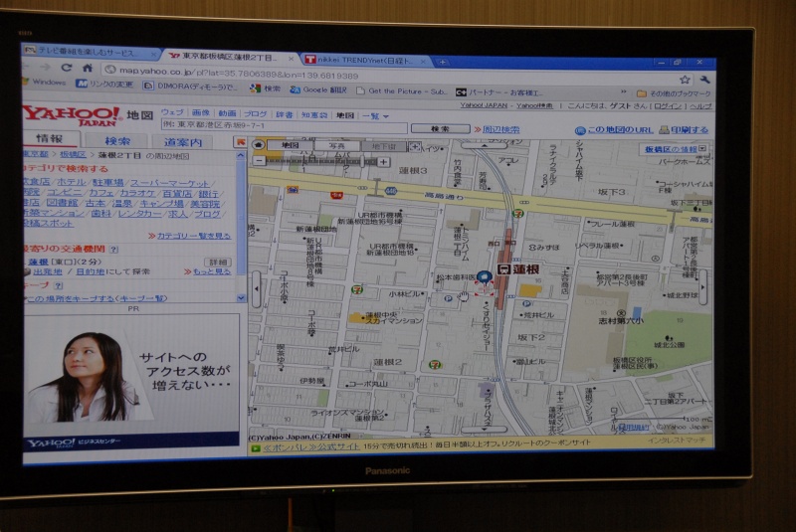Image resolution: width=796 pixels, height=532 pixels.
Task: Pan the map left with side arrow
Action: click(257, 289)
